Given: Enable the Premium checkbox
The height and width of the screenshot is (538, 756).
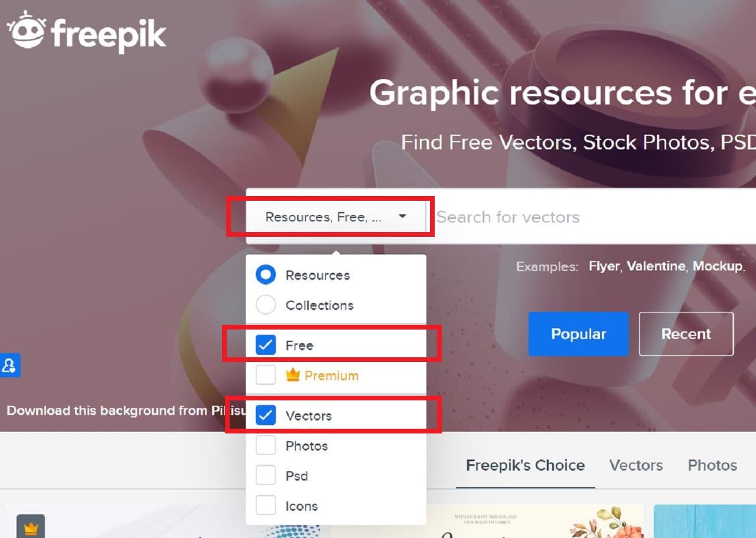Looking at the screenshot, I should coord(266,375).
